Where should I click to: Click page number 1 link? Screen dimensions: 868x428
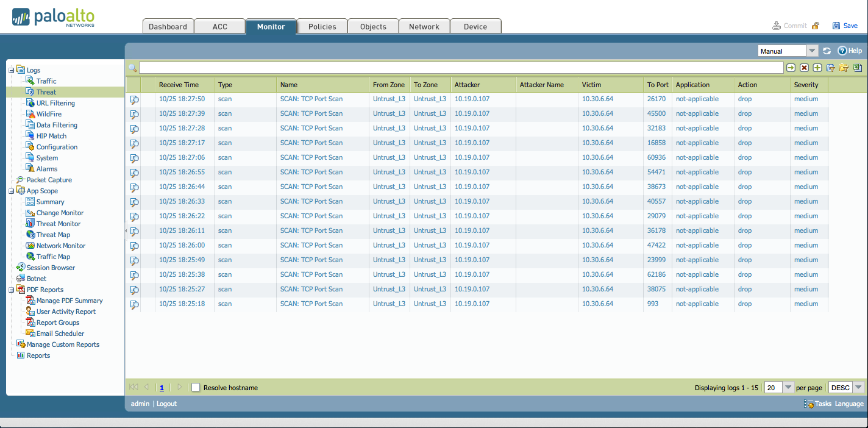pos(162,387)
